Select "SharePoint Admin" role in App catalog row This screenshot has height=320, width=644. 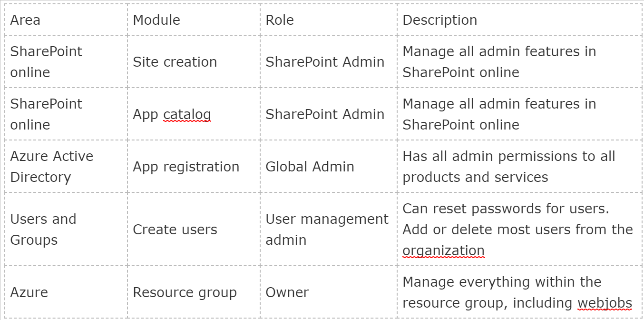tap(329, 114)
